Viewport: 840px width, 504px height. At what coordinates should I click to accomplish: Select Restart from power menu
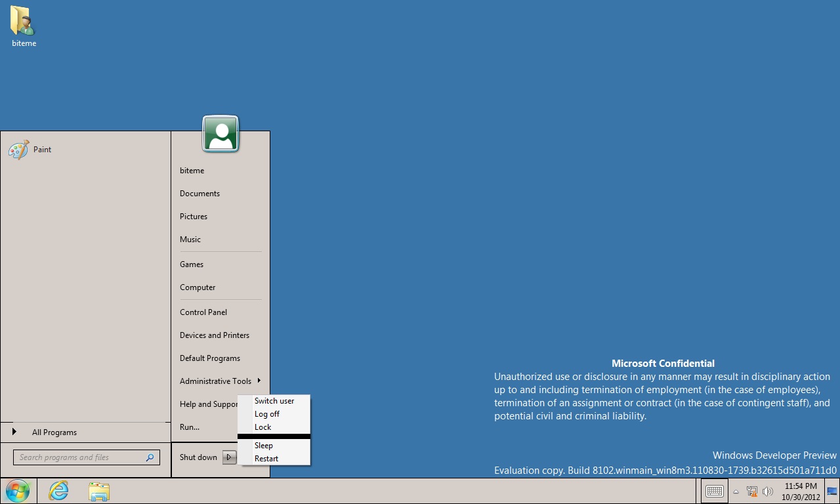pyautogui.click(x=274, y=459)
